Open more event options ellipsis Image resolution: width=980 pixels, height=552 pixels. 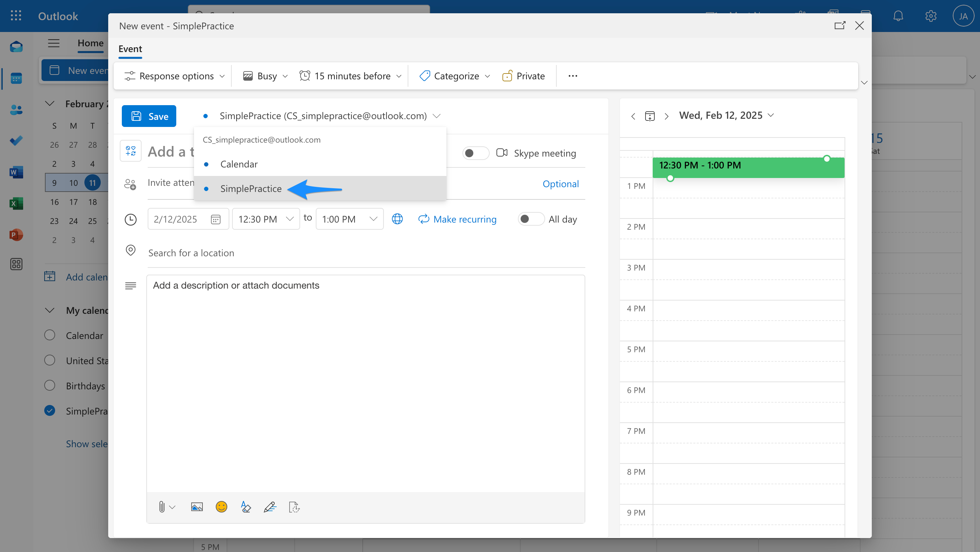point(573,76)
